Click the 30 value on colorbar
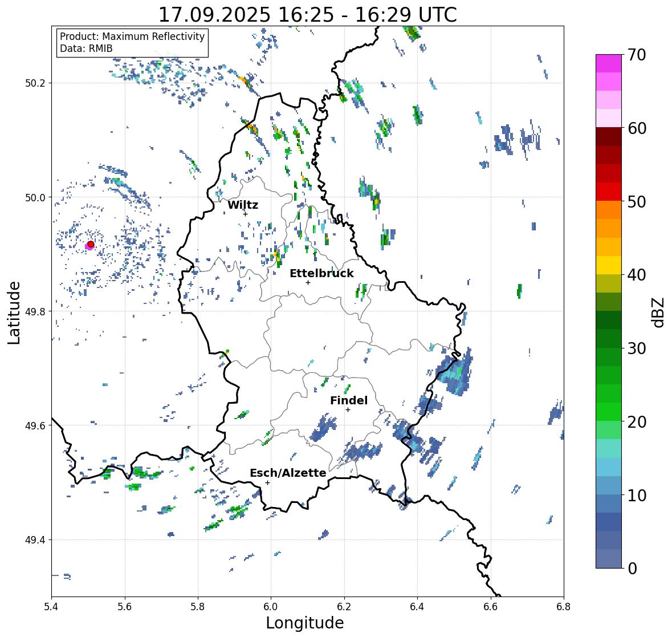The width and height of the screenshot is (672, 637). 637,348
